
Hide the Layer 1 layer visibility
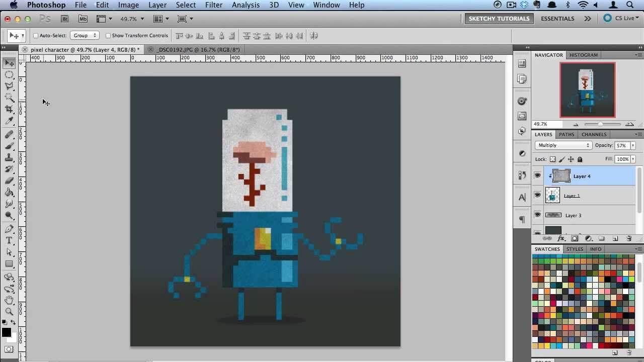point(537,195)
